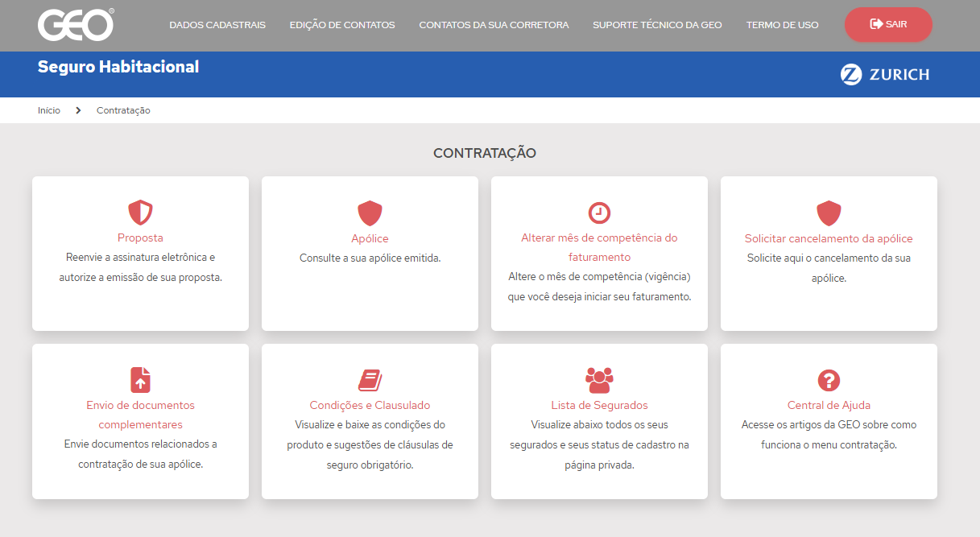Open the Termo de Uso page
The width and height of the screenshot is (980, 537).
(782, 25)
